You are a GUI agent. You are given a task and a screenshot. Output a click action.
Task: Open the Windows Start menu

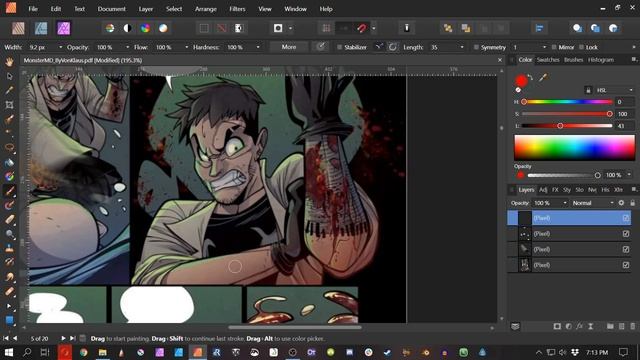pyautogui.click(x=9, y=352)
